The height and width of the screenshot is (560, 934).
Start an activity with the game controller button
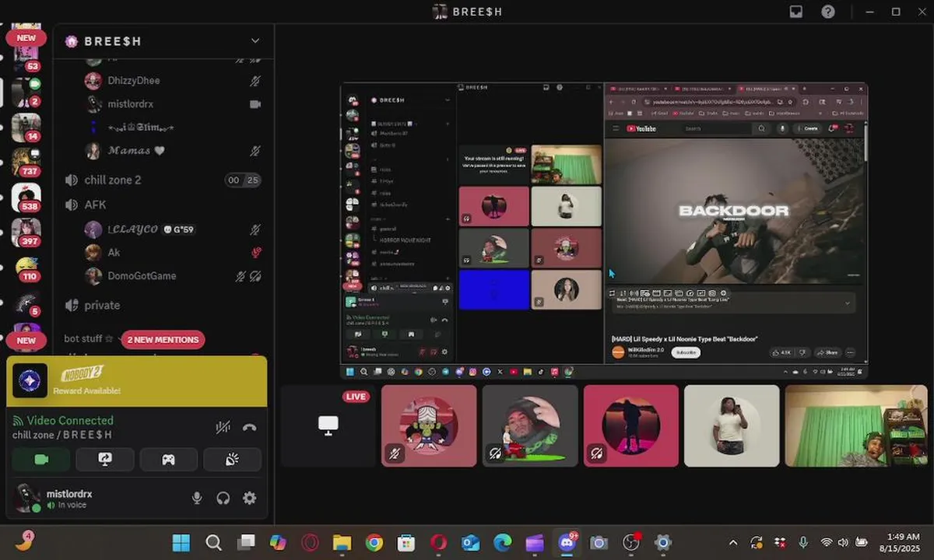[x=168, y=460]
